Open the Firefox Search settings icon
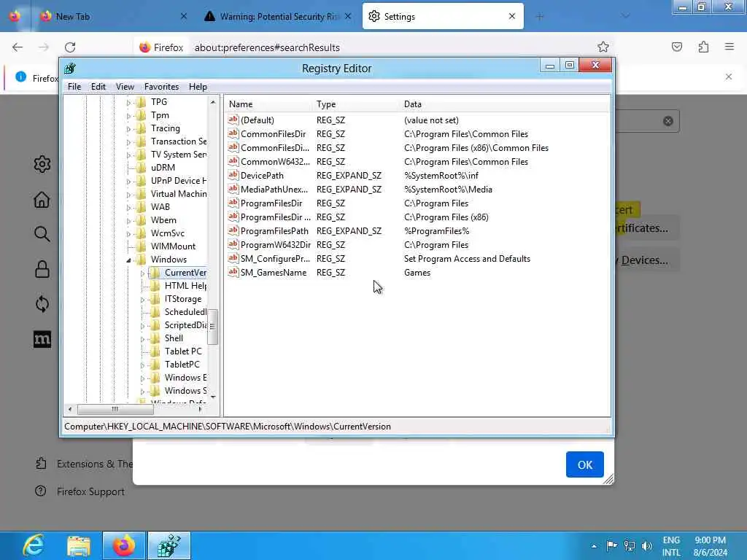This screenshot has width=747, height=560. pyautogui.click(x=42, y=234)
